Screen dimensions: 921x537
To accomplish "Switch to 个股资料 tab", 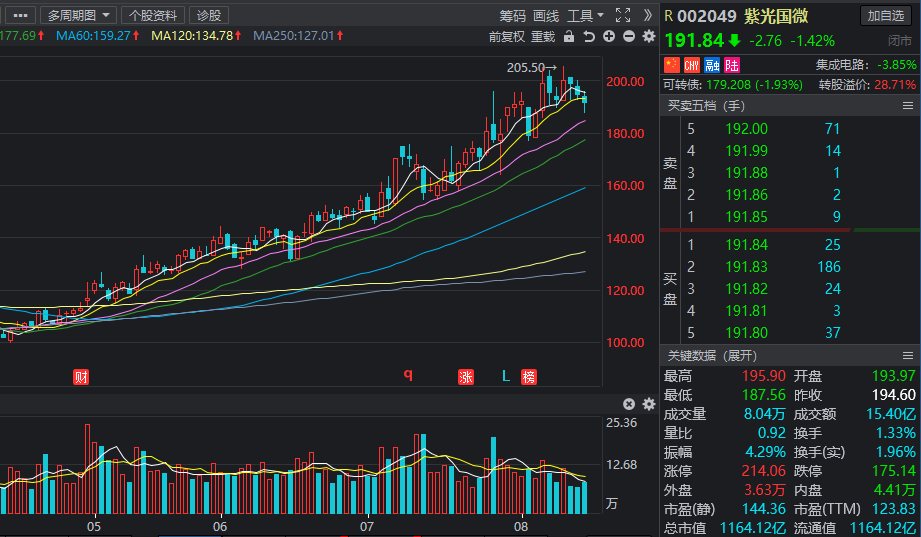I will click(x=153, y=15).
